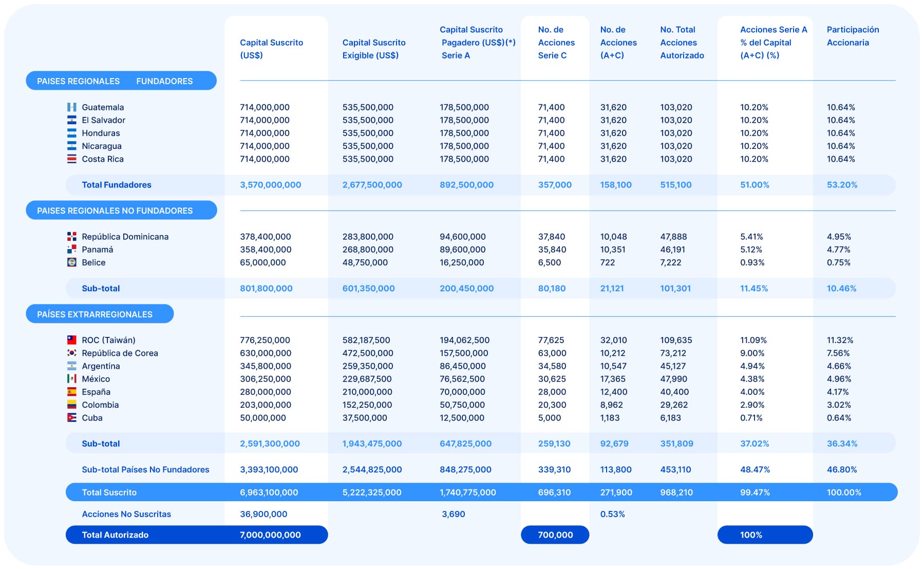Click the Guatemala flag icon
The image size is (924, 569).
tap(71, 107)
